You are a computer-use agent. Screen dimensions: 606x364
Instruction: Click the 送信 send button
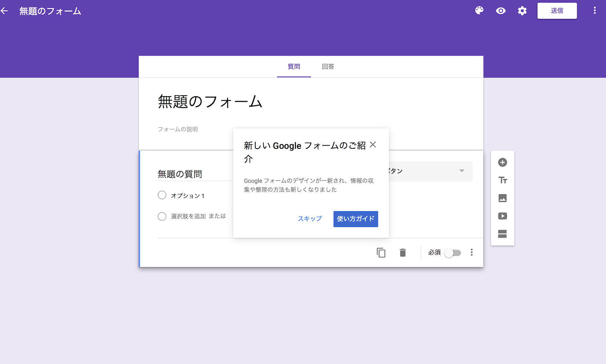(557, 11)
